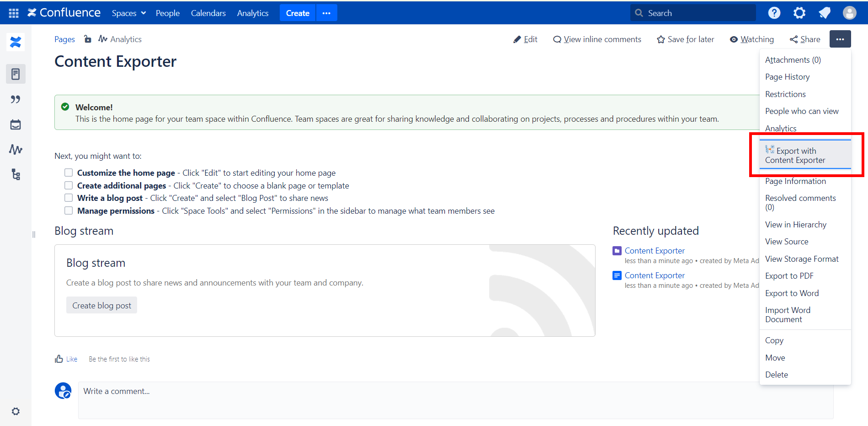Viewport: 868px width, 426px height.
Task: Open Calendars icon in left sidebar
Action: [x=16, y=124]
